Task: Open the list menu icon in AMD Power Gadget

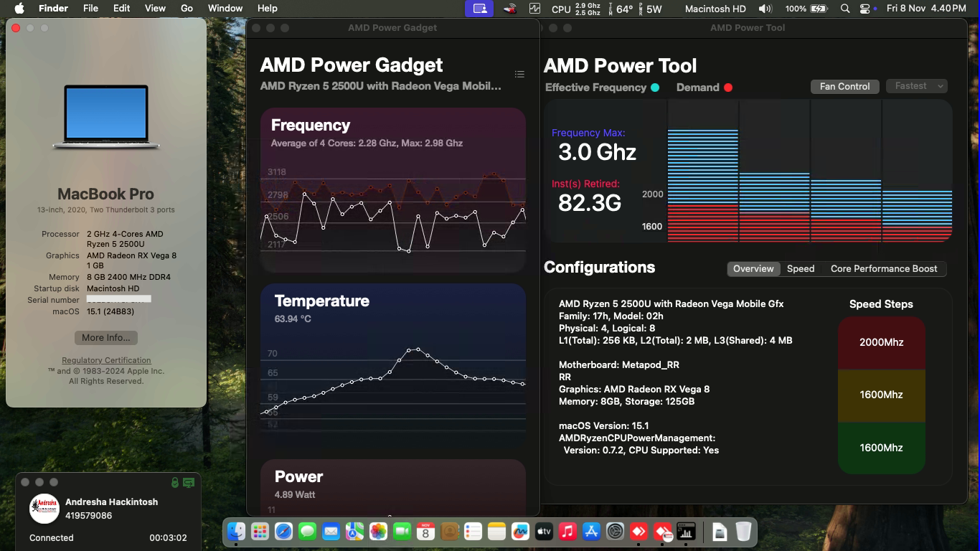Action: (x=519, y=75)
